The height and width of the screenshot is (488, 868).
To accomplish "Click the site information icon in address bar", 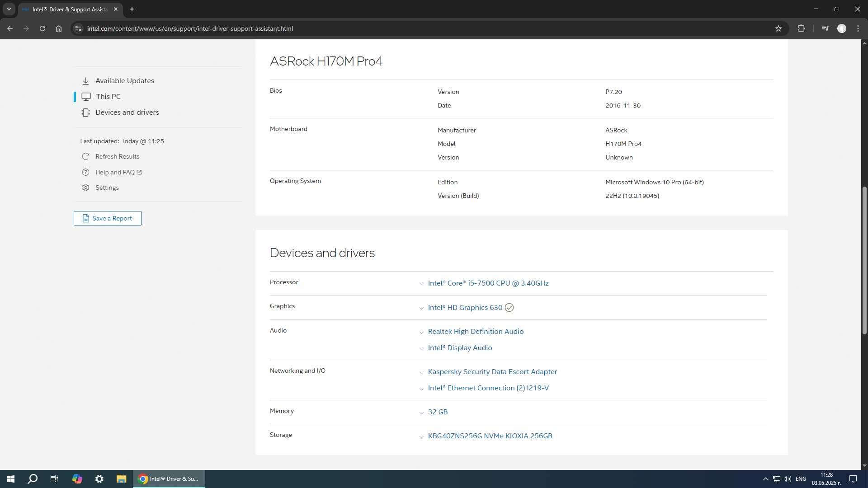I will click(78, 28).
